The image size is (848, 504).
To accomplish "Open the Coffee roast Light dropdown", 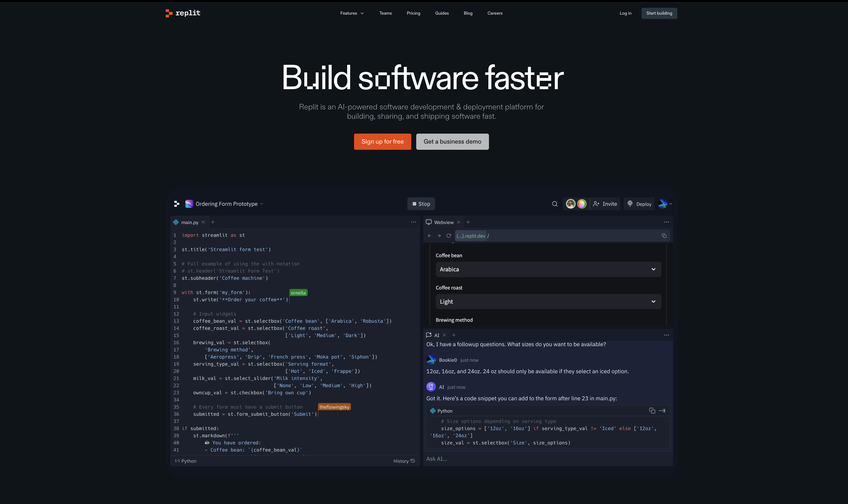I will (548, 302).
